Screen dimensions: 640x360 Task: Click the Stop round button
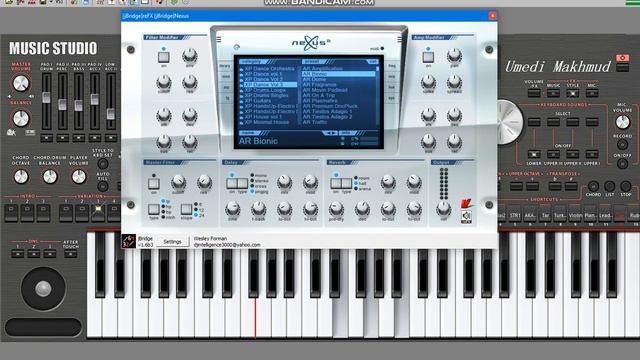(625, 186)
